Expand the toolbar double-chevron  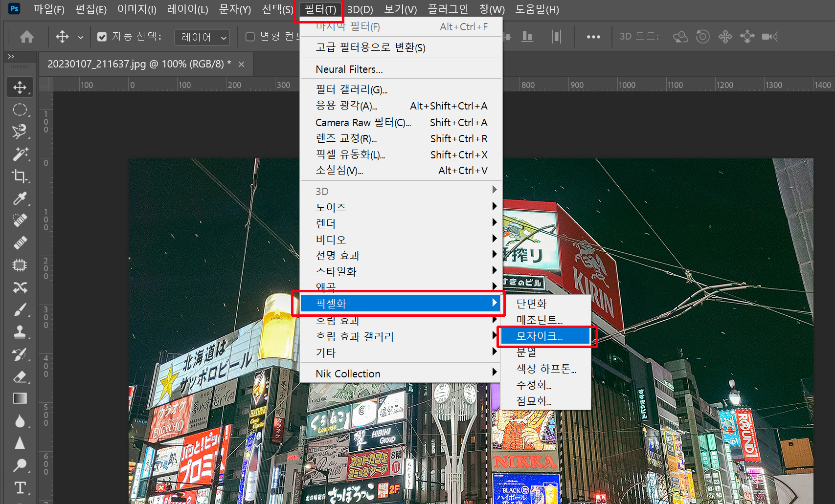[x=11, y=57]
